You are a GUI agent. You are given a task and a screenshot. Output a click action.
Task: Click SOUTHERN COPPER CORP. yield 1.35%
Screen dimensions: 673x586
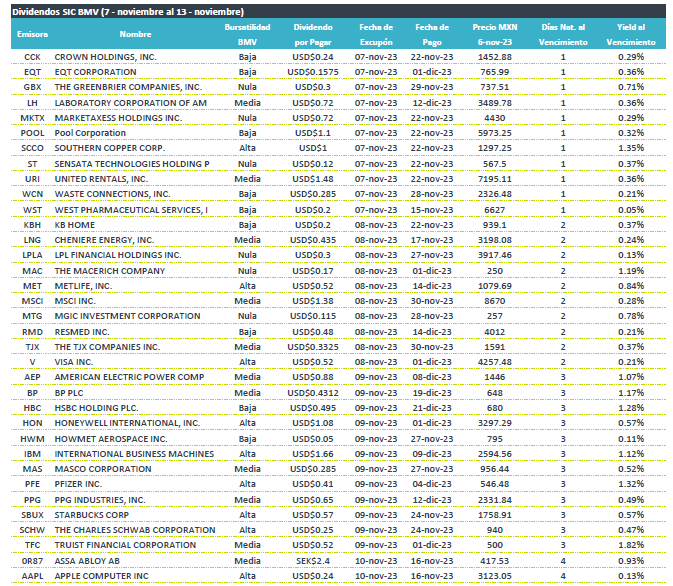click(x=631, y=148)
